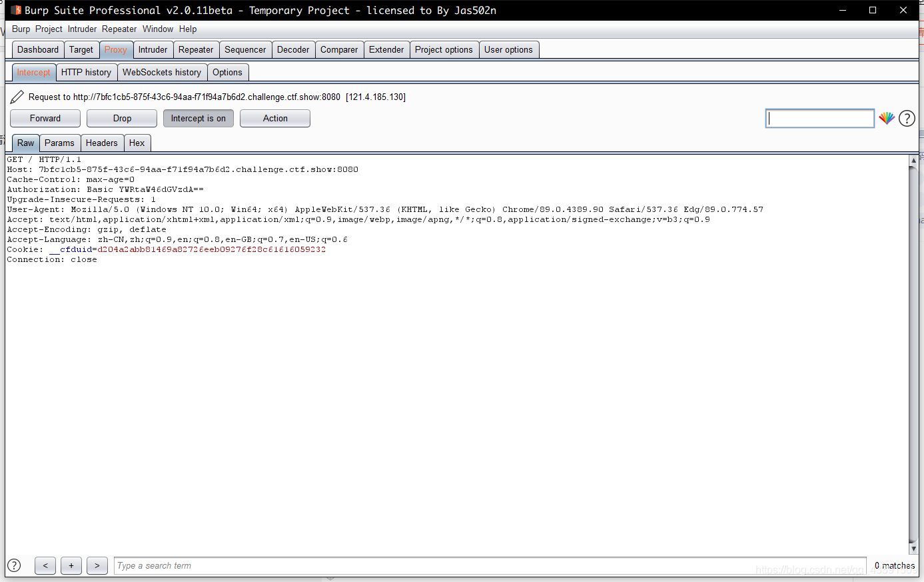Image resolution: width=924 pixels, height=582 pixels.
Task: Click the 'GET / HTTP/1.1' request line
Action: [44, 159]
